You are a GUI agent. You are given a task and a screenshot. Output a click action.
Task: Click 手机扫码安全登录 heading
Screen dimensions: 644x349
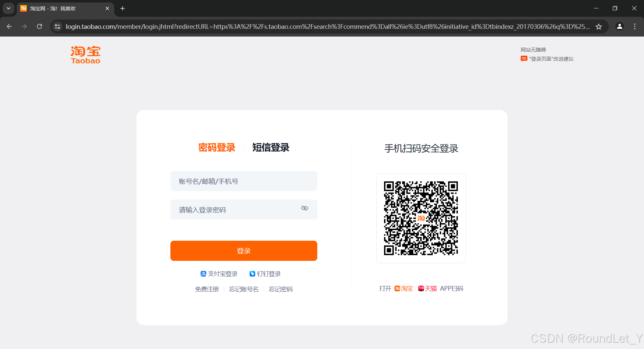click(421, 148)
